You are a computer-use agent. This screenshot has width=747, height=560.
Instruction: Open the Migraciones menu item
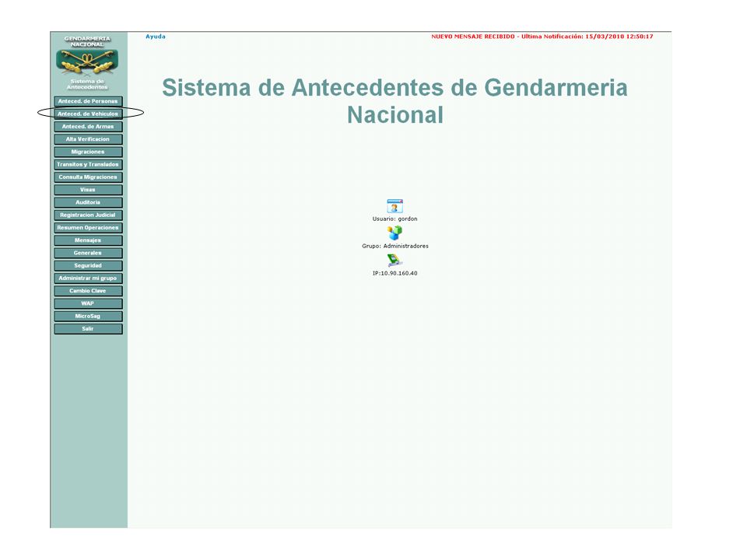click(88, 152)
